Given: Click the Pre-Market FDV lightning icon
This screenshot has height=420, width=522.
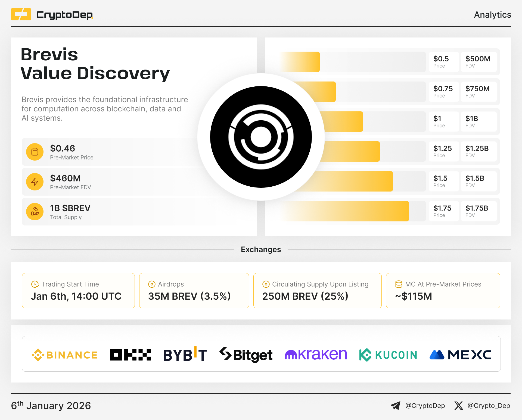Looking at the screenshot, I should [35, 182].
